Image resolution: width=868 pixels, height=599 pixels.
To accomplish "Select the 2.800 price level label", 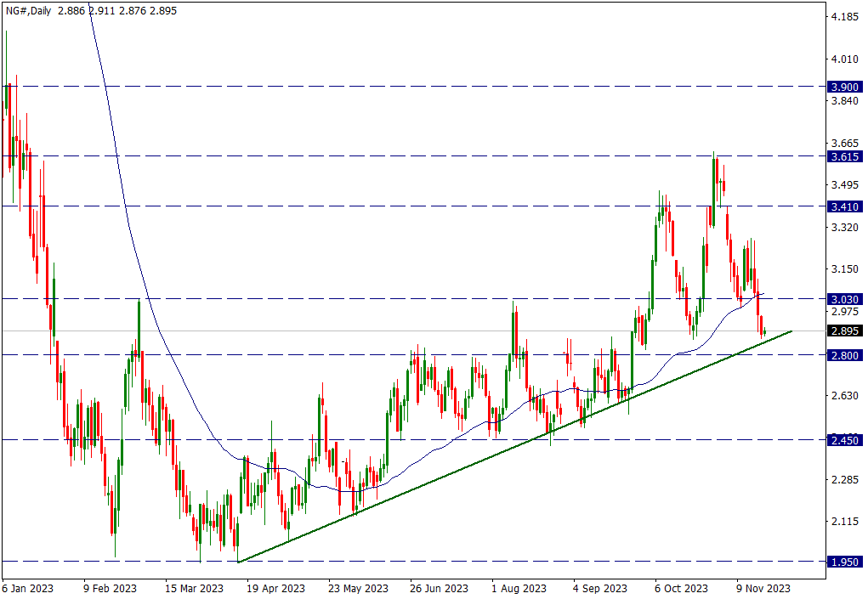I will pos(845,355).
